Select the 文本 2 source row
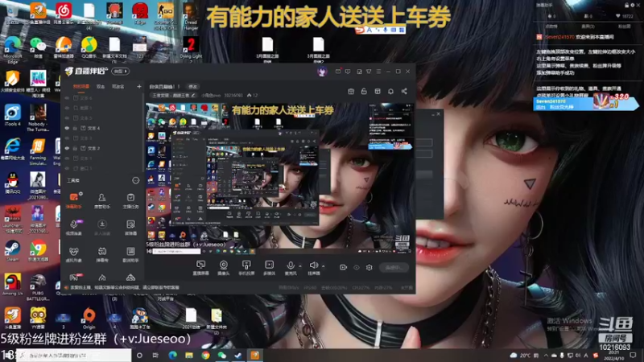This screenshot has height=362, width=644. coord(103,148)
